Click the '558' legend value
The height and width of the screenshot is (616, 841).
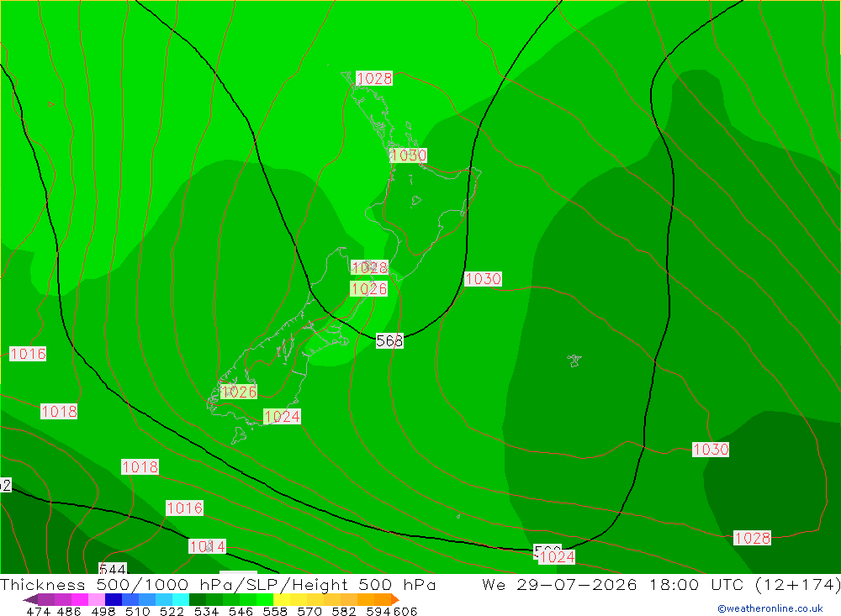pos(275,611)
